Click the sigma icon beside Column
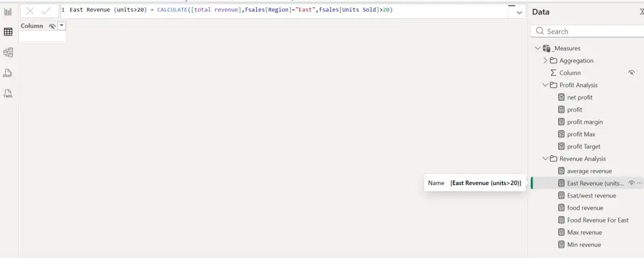The width and height of the screenshot is (644, 258). 553,73
